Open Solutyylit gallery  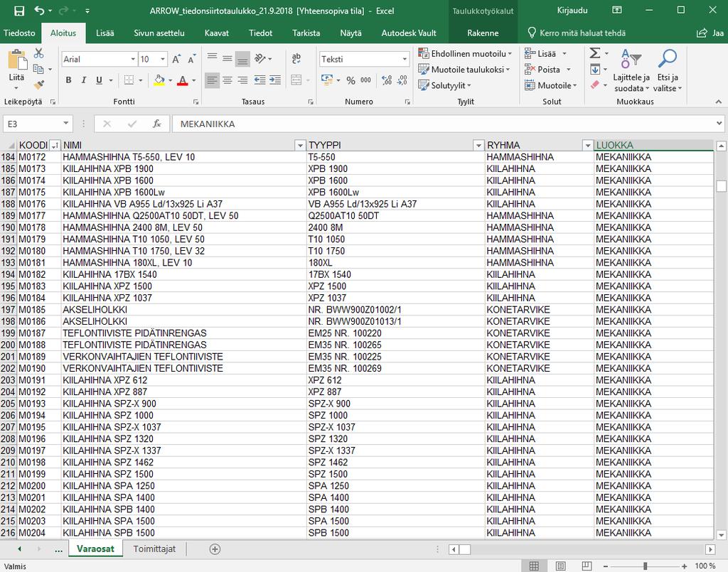(x=444, y=85)
